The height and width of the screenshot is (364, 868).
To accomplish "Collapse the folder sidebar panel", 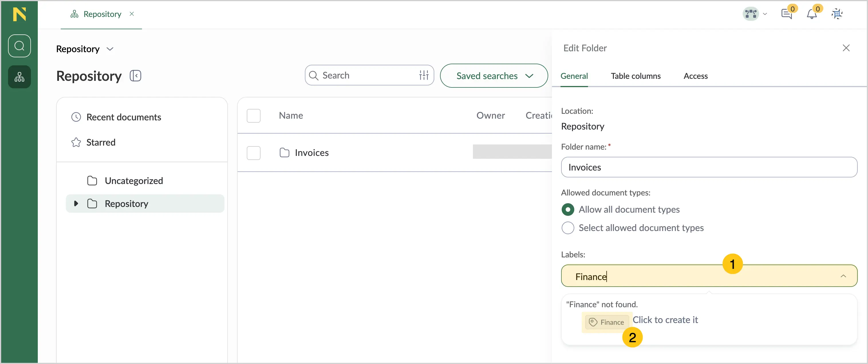I will click(135, 76).
